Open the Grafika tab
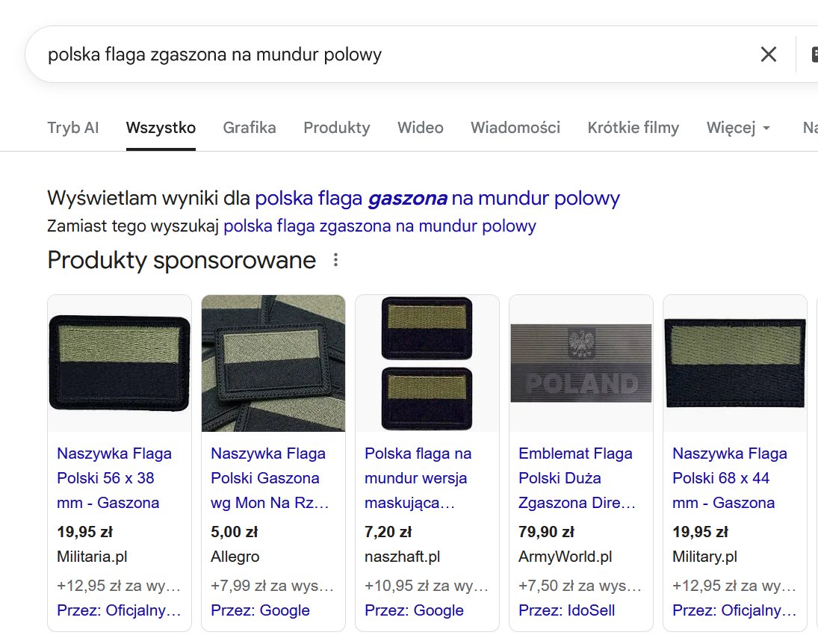818x644 pixels. 250,127
